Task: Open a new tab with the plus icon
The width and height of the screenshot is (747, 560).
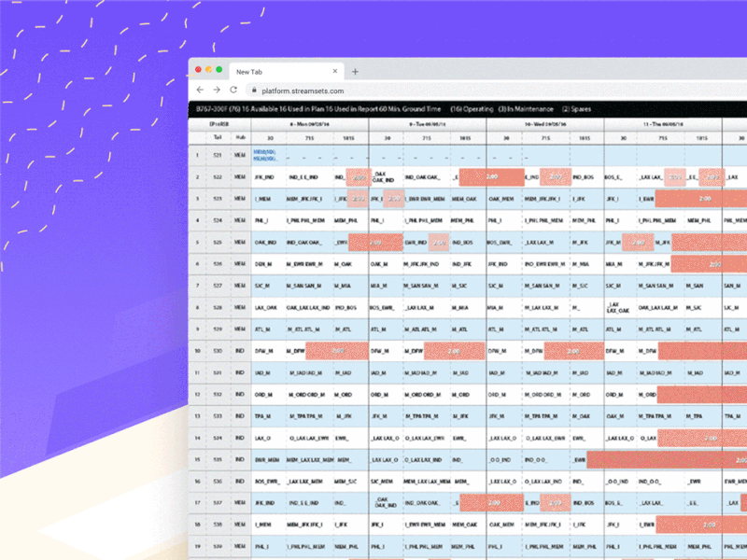Action: pos(355,72)
